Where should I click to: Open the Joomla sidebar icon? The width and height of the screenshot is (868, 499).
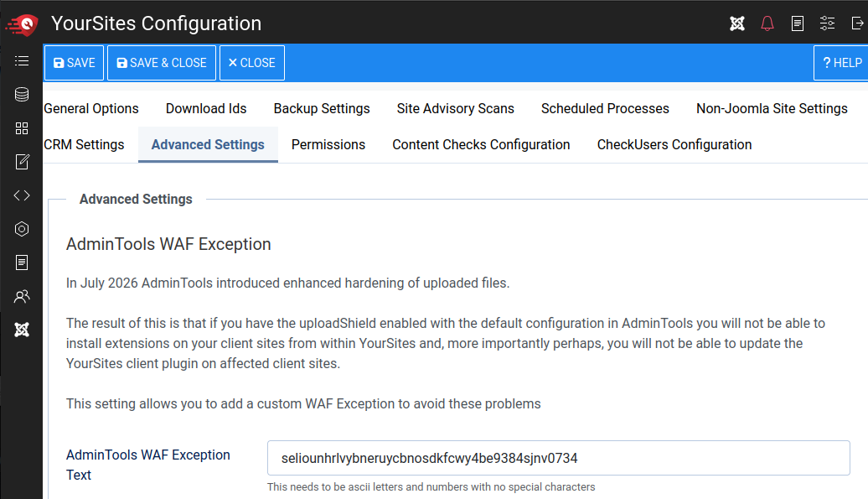tap(22, 330)
